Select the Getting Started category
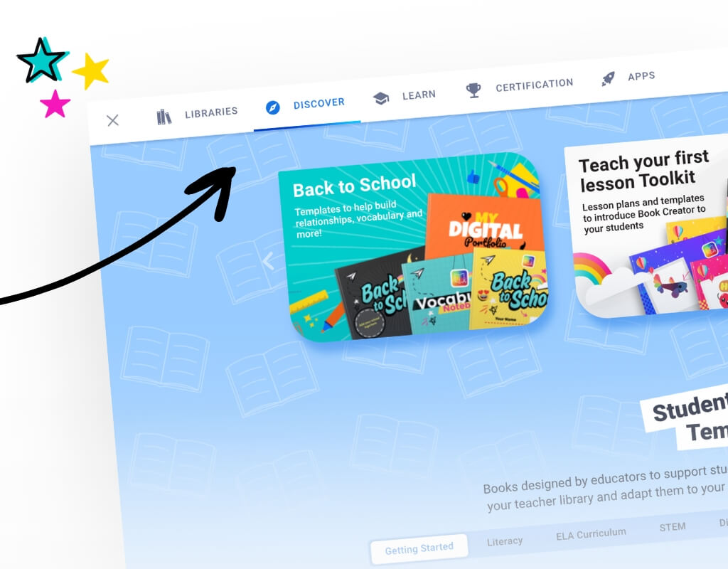The width and height of the screenshot is (728, 569). [419, 548]
